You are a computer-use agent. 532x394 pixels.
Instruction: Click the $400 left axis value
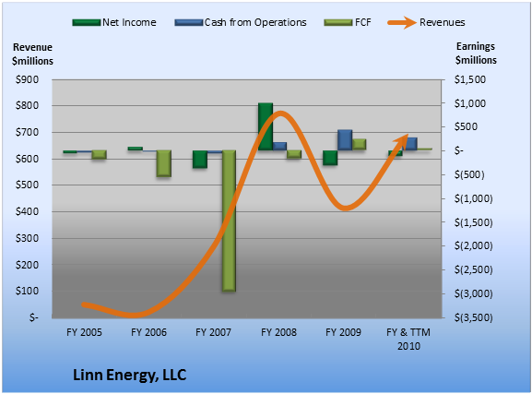pyautogui.click(x=28, y=211)
